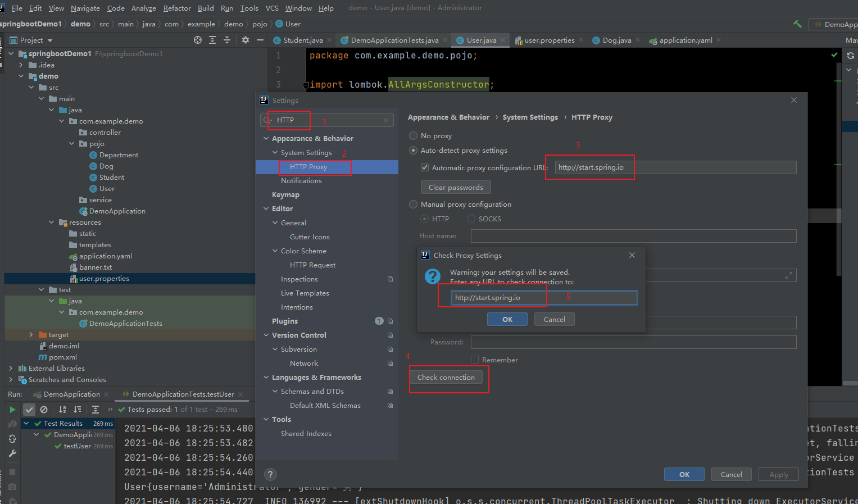
Task: Click the Settings search field containing HTTP
Action: click(326, 120)
